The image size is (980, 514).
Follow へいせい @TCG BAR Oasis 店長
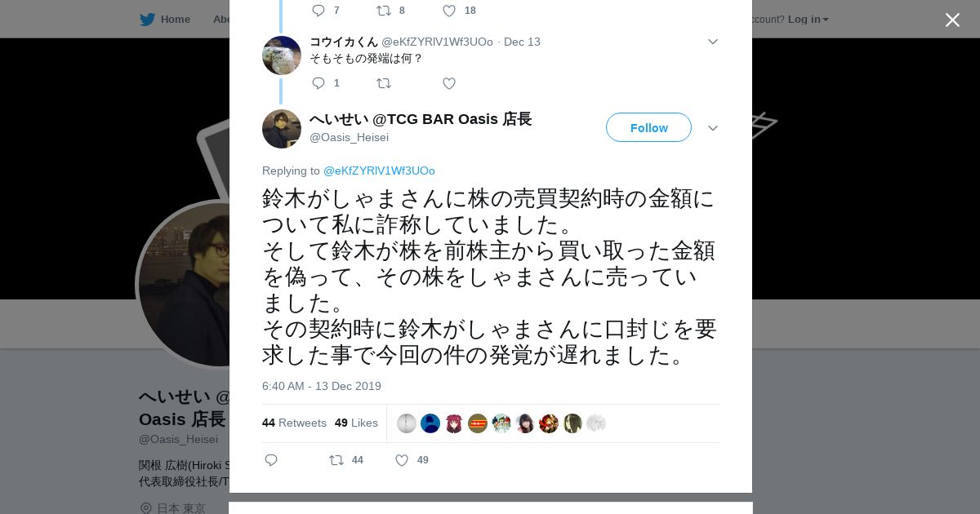point(648,128)
